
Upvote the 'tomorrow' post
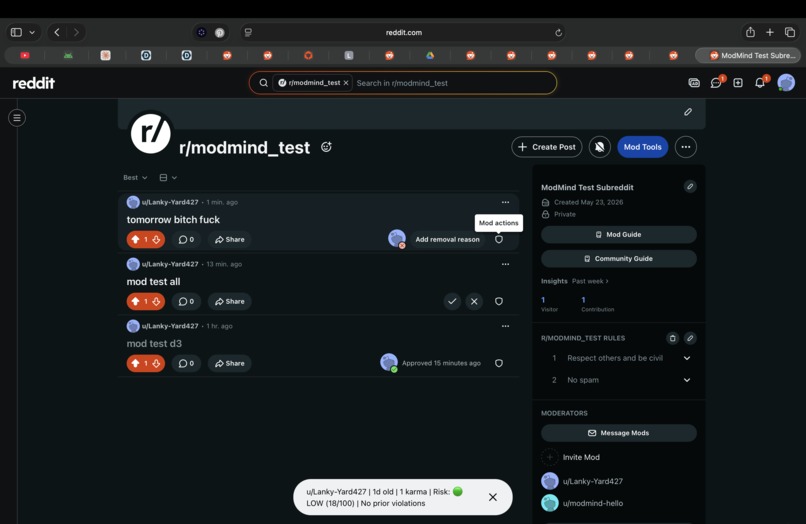point(135,239)
